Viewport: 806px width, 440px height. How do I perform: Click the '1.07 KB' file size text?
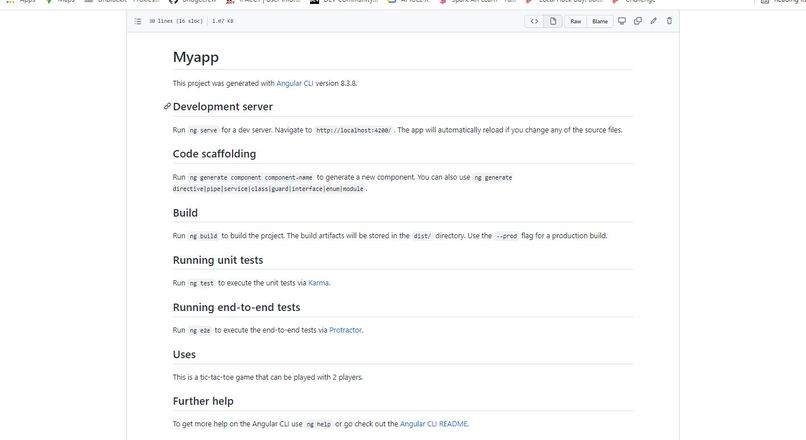coord(223,21)
